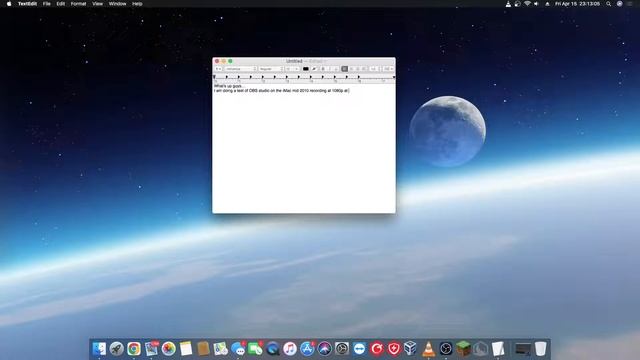Click the VLC cone menu bar icon
Image resolution: width=640 pixels, height=360 pixels.
(508, 4)
